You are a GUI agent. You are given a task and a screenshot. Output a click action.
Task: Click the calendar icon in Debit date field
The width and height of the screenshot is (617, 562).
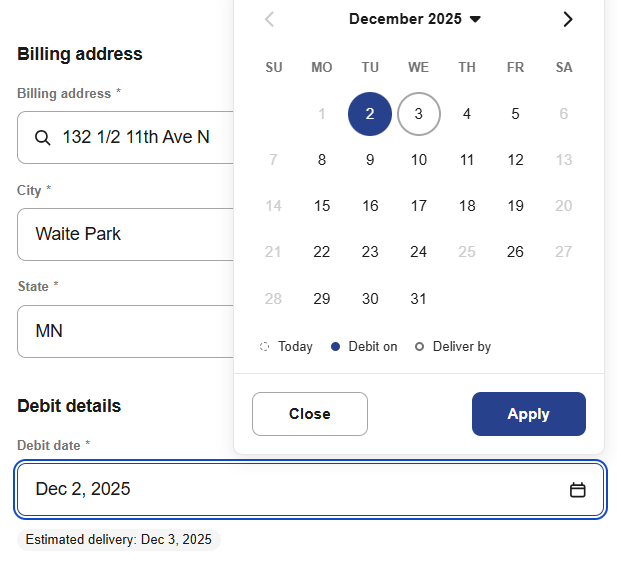coord(577,490)
